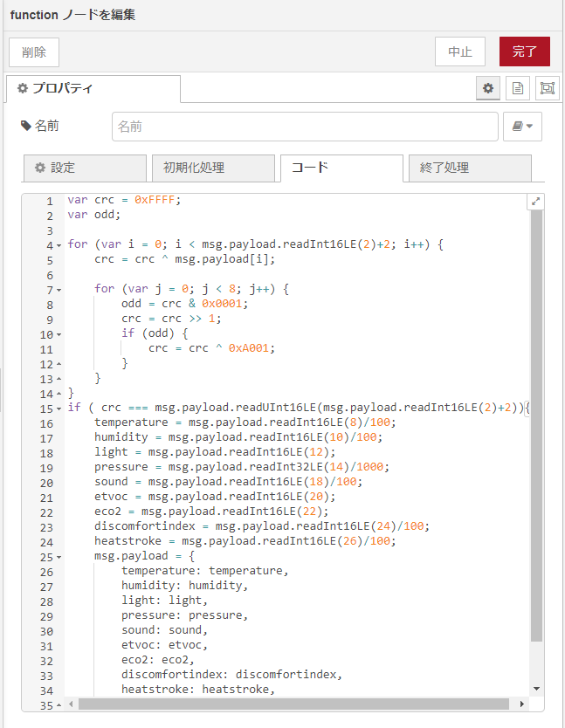Click 'sound: sound,' on line 30
The width and height of the screenshot is (565, 728).
click(164, 630)
